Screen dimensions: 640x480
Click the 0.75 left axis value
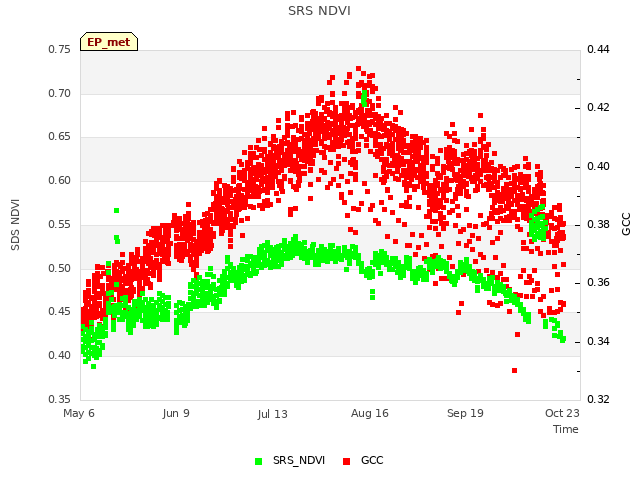[60, 49]
